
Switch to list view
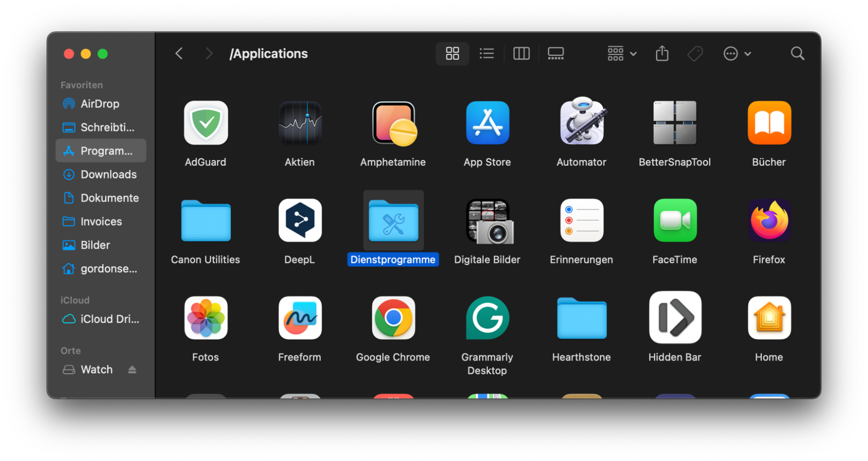pyautogui.click(x=487, y=54)
